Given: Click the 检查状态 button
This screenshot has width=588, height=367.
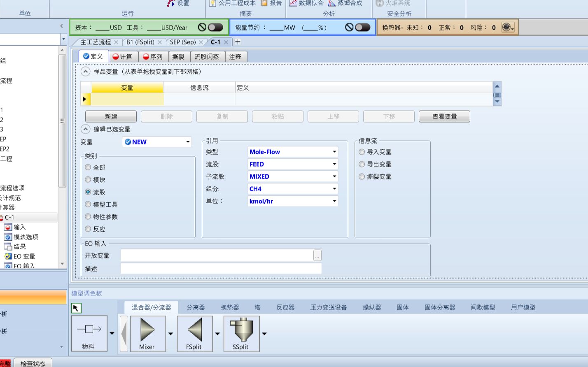Looking at the screenshot, I should click(x=33, y=363).
